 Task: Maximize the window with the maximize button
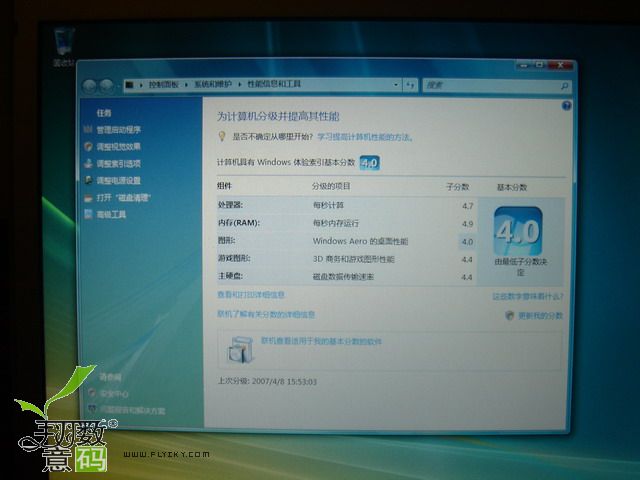point(540,65)
